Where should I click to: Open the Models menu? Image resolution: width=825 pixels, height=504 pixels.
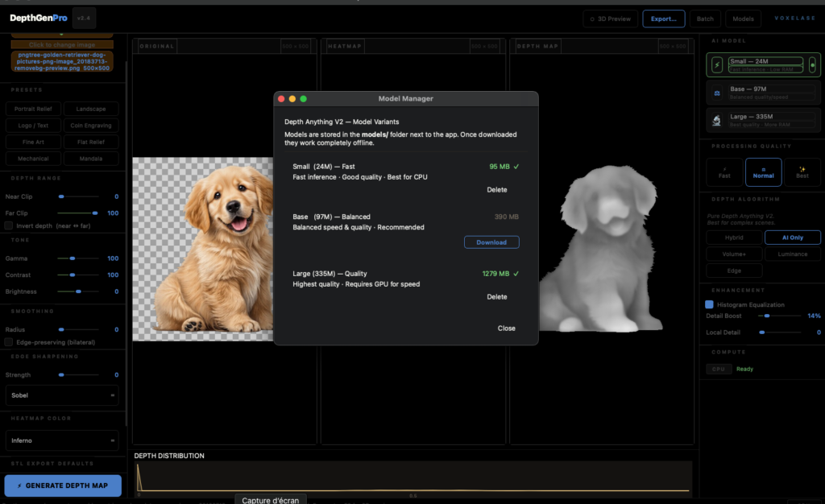[x=742, y=18]
